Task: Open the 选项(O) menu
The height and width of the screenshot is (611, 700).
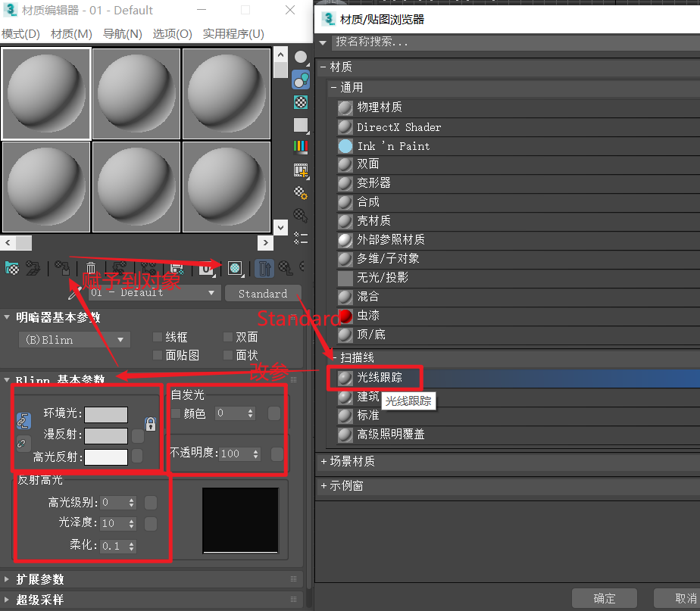Action: [x=172, y=33]
